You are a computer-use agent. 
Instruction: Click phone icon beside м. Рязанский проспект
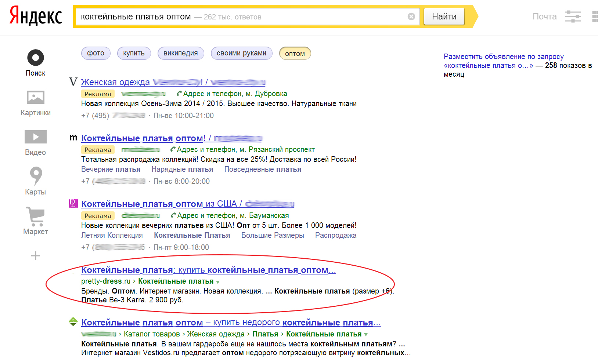coord(173,149)
